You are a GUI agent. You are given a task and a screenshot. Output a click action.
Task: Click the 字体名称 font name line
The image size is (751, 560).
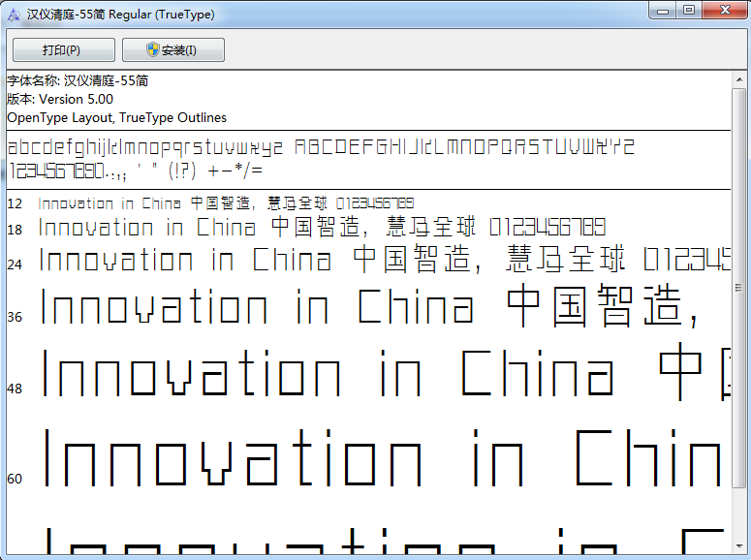coord(78,80)
